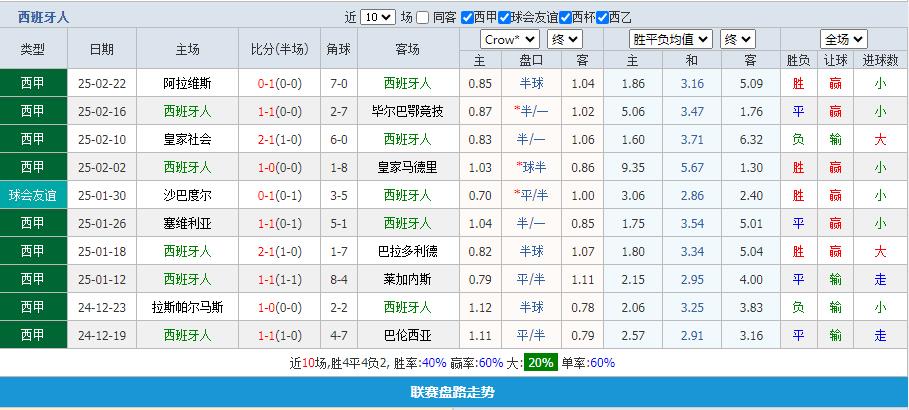Click the 角球 column header
Viewport: 909px width, 410px height.
point(339,49)
